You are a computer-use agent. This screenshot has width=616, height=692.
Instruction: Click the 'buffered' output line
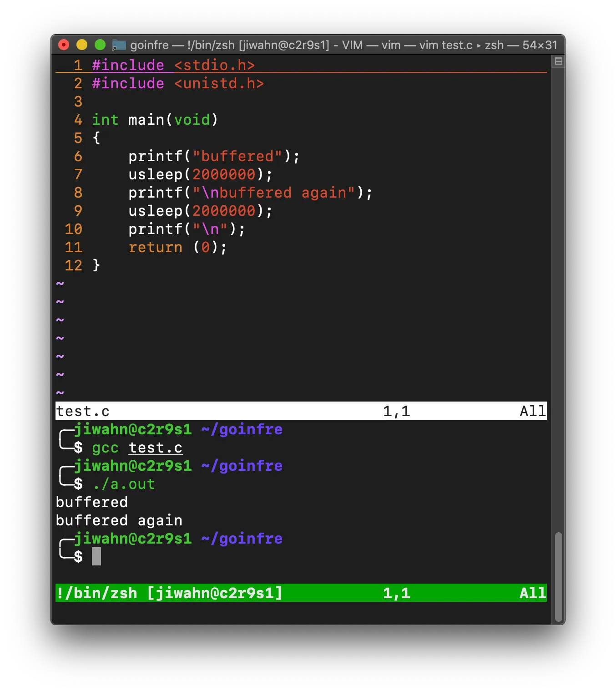coord(91,502)
